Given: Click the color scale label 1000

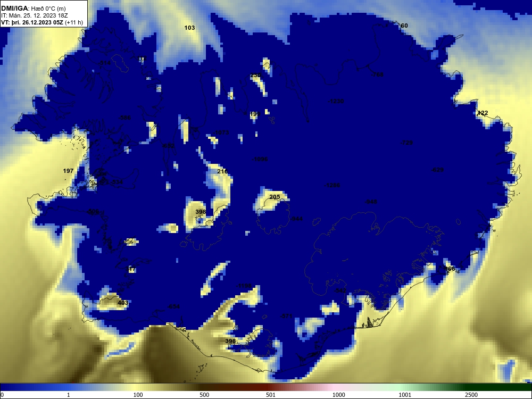Looking at the screenshot, I should click(338, 395).
